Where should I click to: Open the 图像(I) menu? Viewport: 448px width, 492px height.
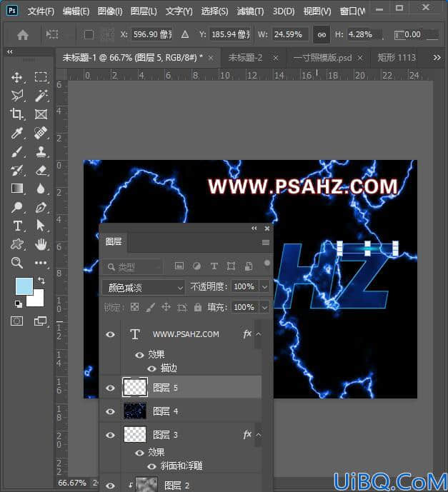110,11
